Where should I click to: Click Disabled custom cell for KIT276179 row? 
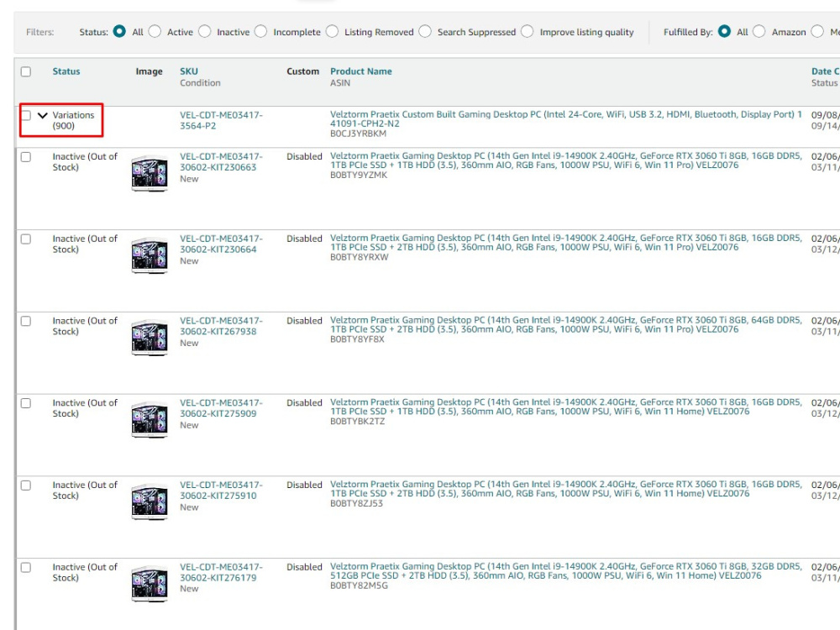[x=304, y=567]
